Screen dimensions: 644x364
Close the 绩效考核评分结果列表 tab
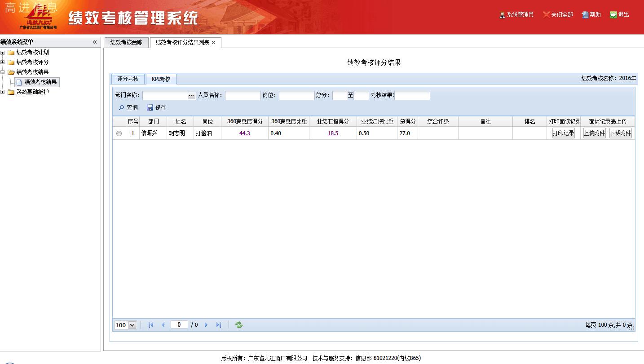click(214, 43)
